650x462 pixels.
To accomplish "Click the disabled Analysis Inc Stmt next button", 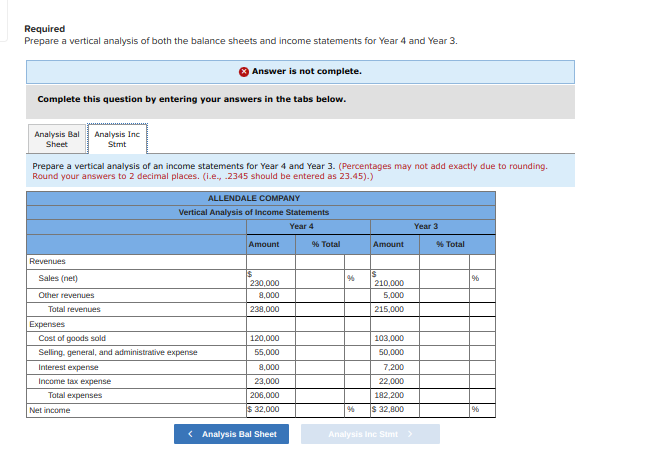I will (x=370, y=434).
